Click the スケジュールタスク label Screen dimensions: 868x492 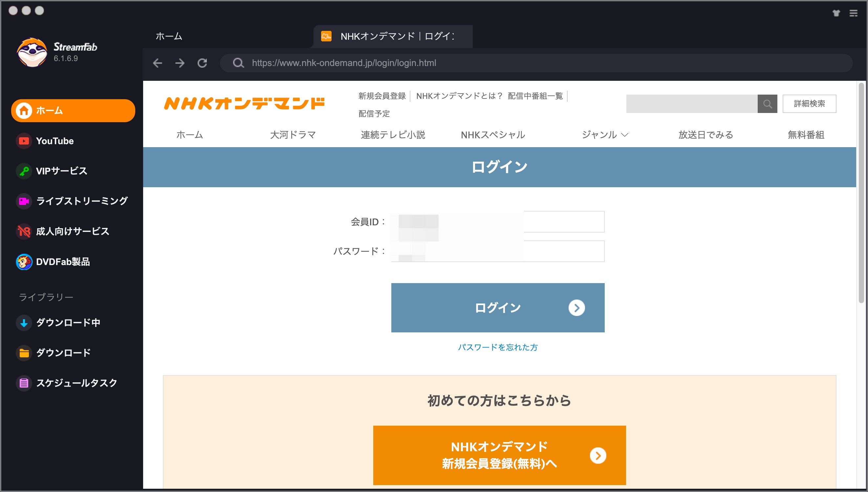pos(77,383)
